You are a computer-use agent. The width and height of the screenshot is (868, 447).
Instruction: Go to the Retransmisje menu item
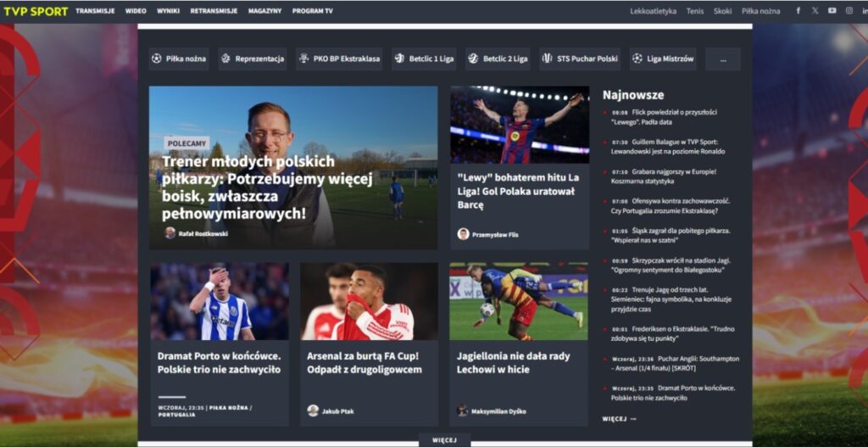click(x=214, y=11)
